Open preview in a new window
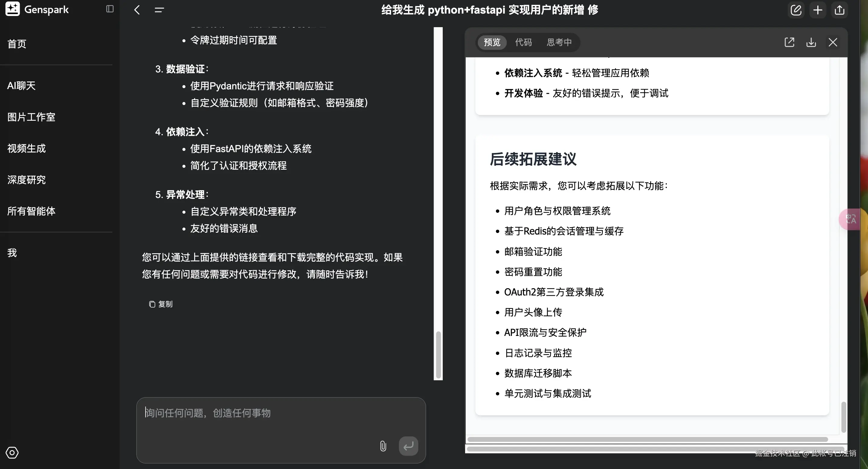Screen dimensions: 868x469 pos(789,42)
